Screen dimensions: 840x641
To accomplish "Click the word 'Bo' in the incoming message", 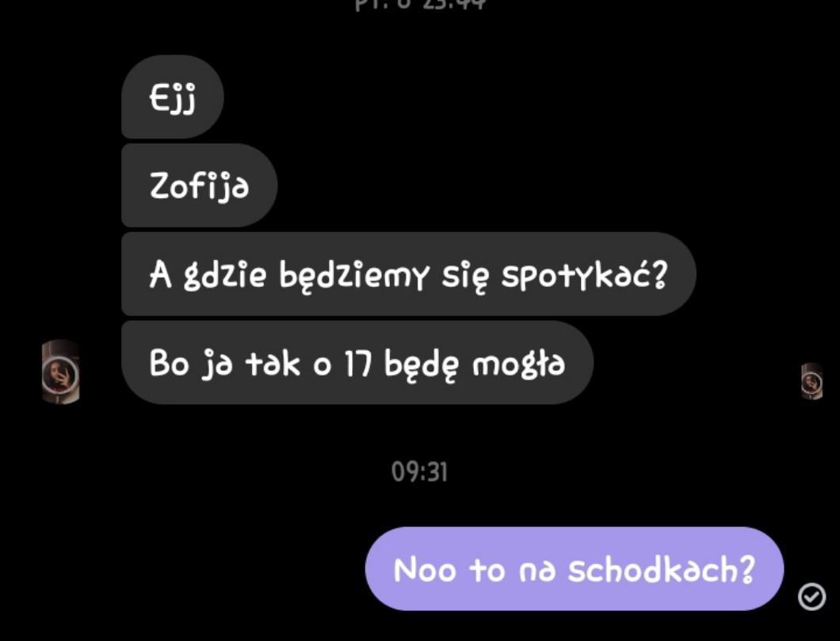I will pyautogui.click(x=170, y=364).
